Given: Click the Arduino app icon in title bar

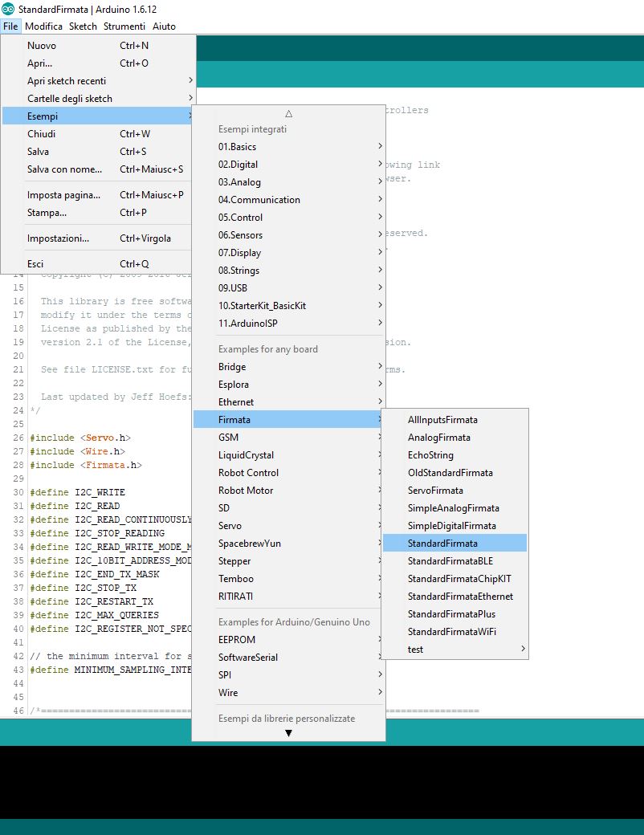Looking at the screenshot, I should coord(8,9).
